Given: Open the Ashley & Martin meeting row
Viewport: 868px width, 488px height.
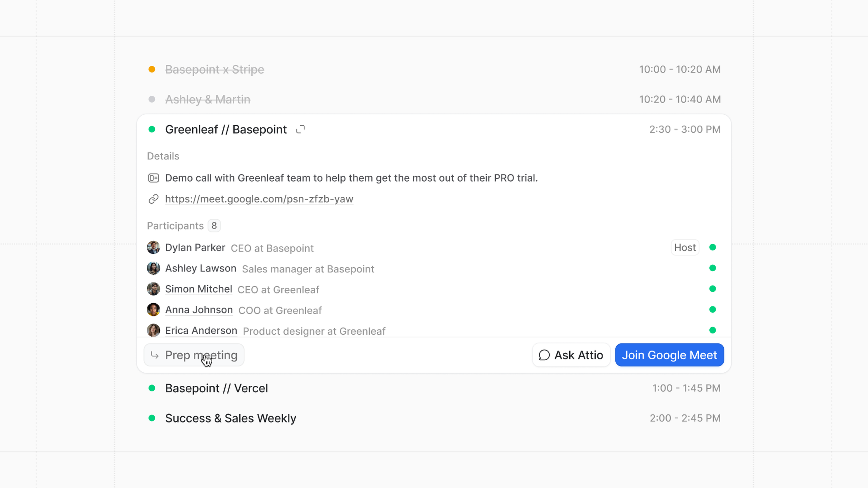Looking at the screenshot, I should (x=208, y=99).
